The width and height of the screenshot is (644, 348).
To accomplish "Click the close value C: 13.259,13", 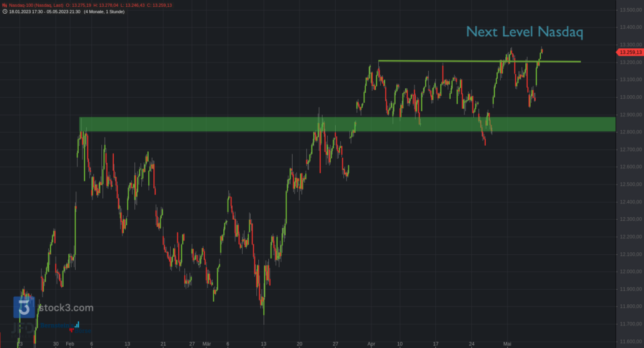I will click(x=159, y=6).
